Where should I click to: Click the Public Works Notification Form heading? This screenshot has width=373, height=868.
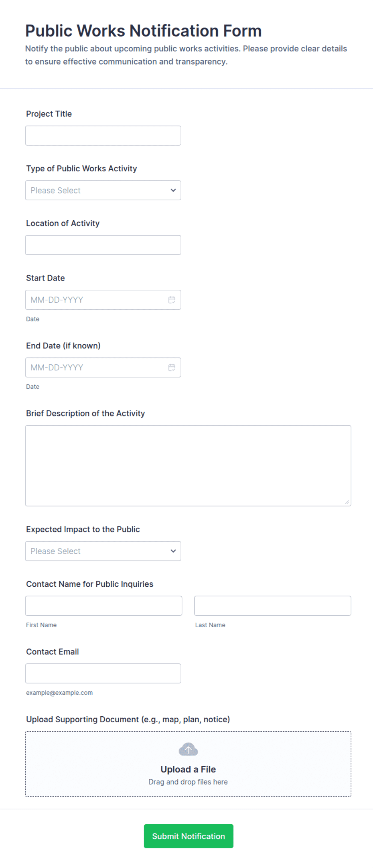tap(143, 31)
